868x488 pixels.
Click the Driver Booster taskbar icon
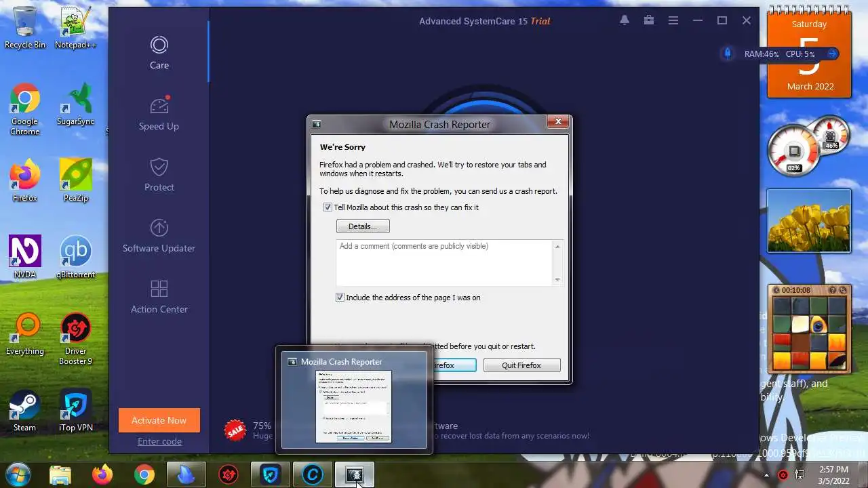[229, 475]
